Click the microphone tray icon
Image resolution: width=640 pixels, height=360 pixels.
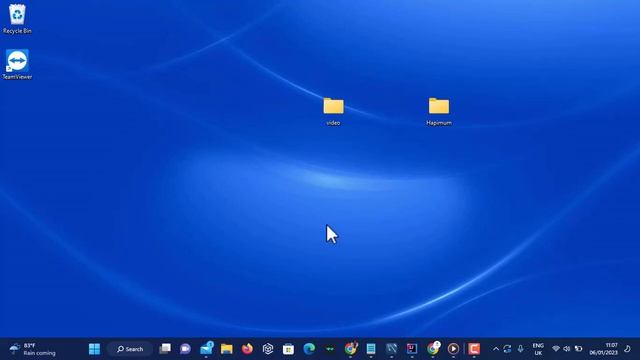tap(520, 349)
